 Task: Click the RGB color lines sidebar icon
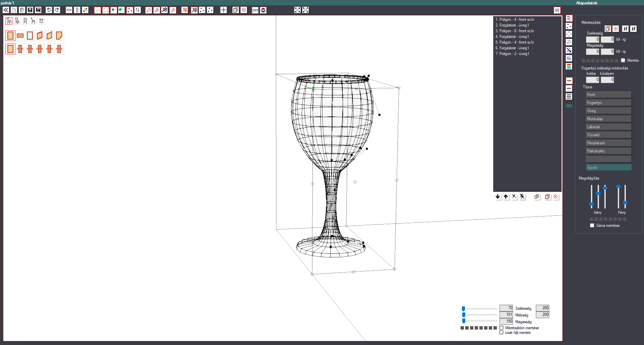(x=569, y=66)
